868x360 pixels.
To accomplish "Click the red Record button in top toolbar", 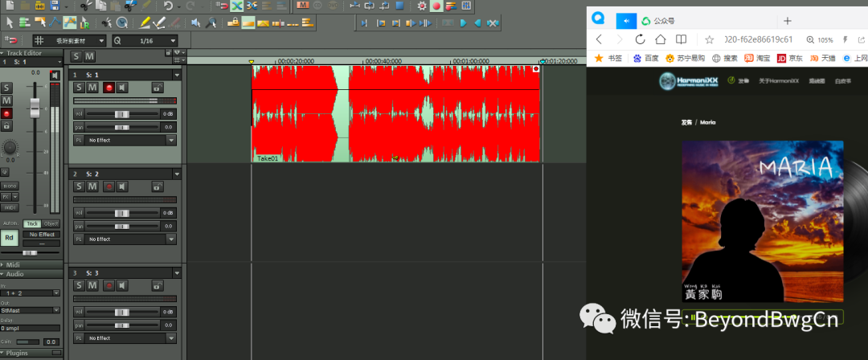I will pyautogui.click(x=436, y=6).
